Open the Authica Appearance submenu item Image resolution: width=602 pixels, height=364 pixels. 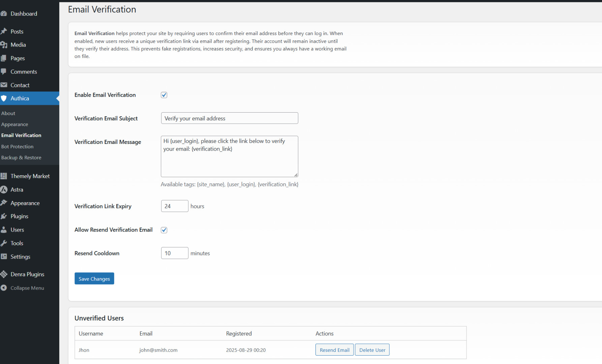click(x=14, y=124)
